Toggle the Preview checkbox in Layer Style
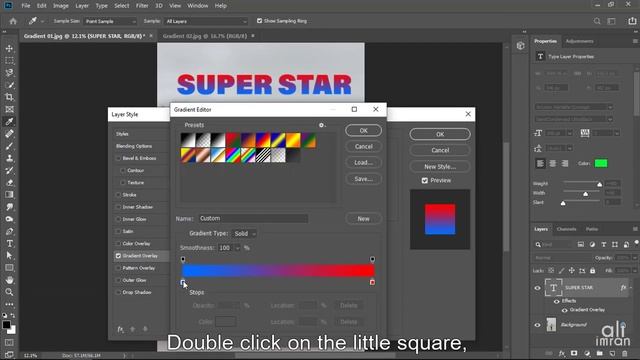This screenshot has height=360, width=640. (x=424, y=180)
